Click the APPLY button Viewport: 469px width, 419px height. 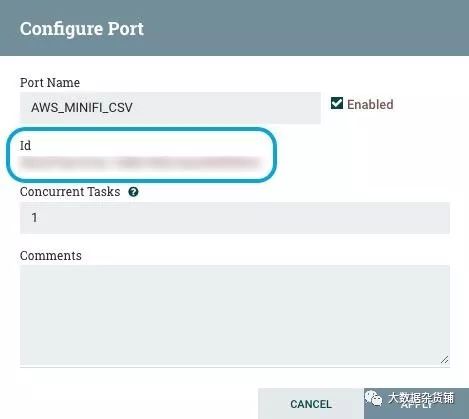(416, 404)
